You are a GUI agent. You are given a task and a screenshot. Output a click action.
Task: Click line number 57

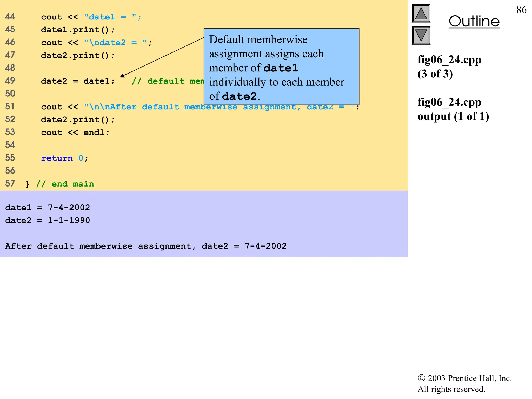10,184
